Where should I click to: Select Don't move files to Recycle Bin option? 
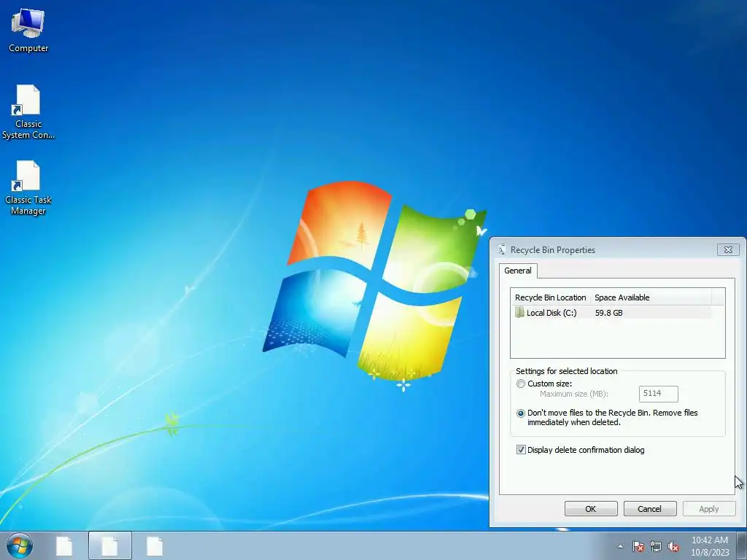[521, 413]
